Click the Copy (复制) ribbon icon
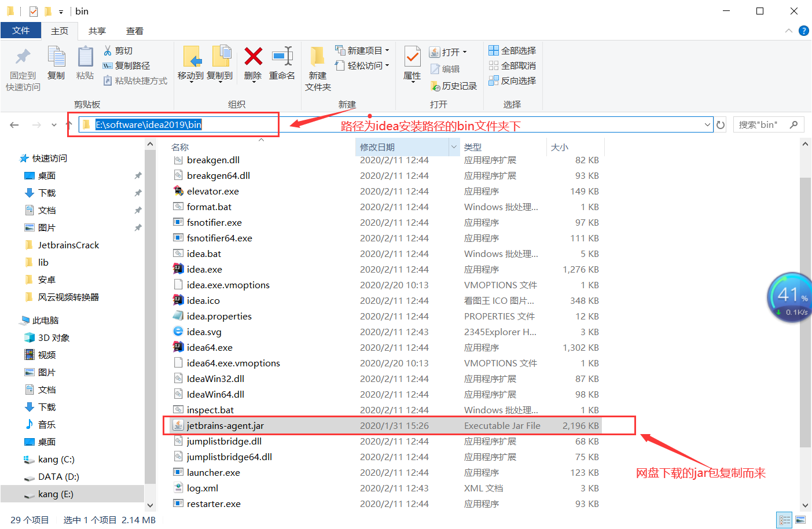Viewport: 812px width, 529px height. [x=56, y=57]
